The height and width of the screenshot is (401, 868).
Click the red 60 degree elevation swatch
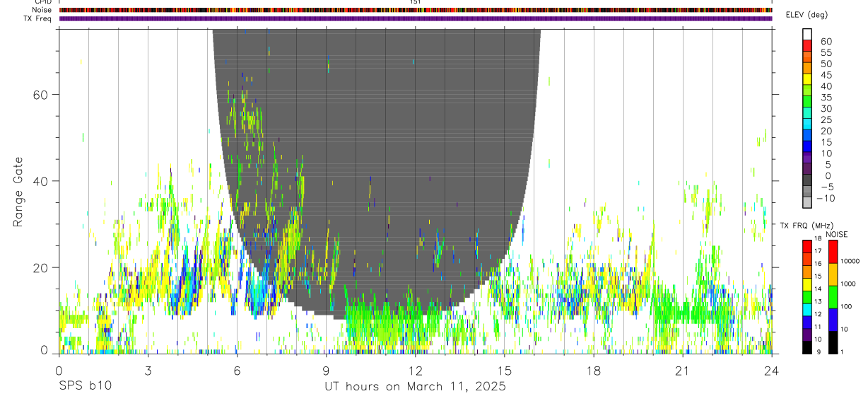tap(807, 45)
